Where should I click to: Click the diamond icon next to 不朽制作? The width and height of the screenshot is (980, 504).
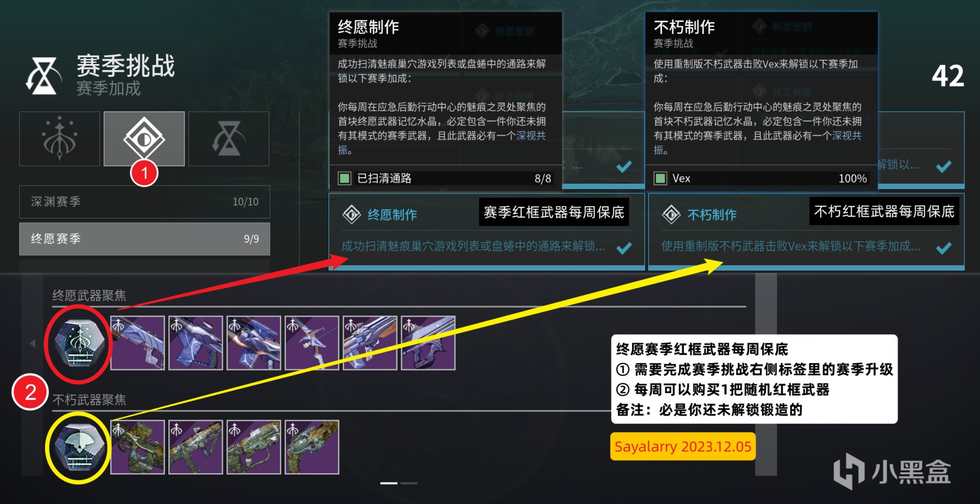pyautogui.click(x=671, y=215)
